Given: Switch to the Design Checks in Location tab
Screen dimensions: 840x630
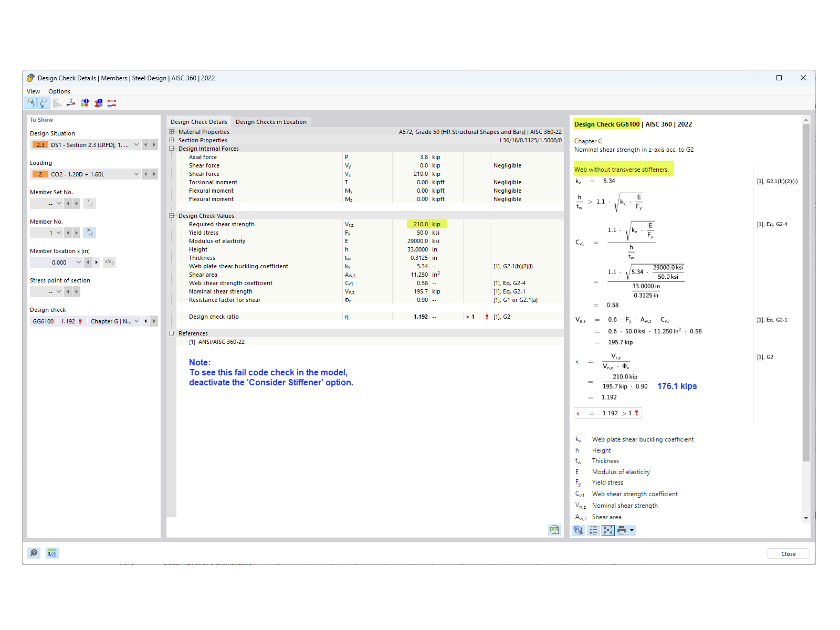Looking at the screenshot, I should pyautogui.click(x=271, y=121).
